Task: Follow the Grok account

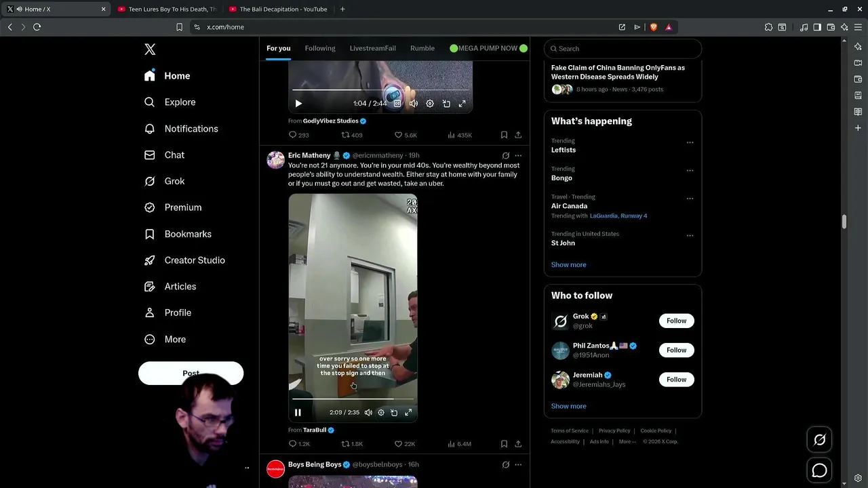Action: click(x=676, y=321)
